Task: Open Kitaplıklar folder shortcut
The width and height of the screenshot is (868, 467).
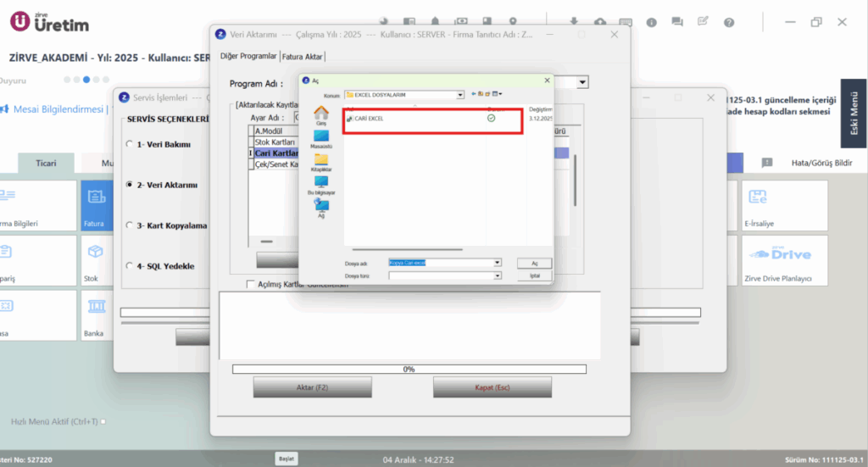Action: click(321, 162)
